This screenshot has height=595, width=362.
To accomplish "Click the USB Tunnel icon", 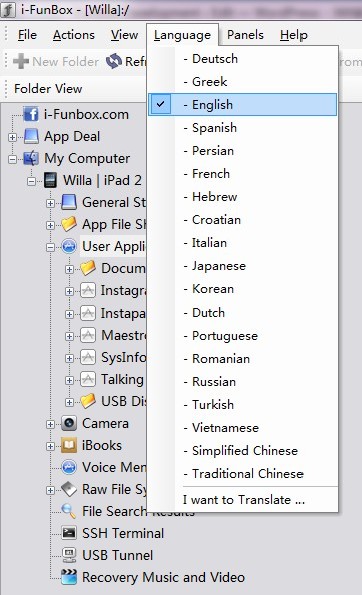I will [x=69, y=555].
